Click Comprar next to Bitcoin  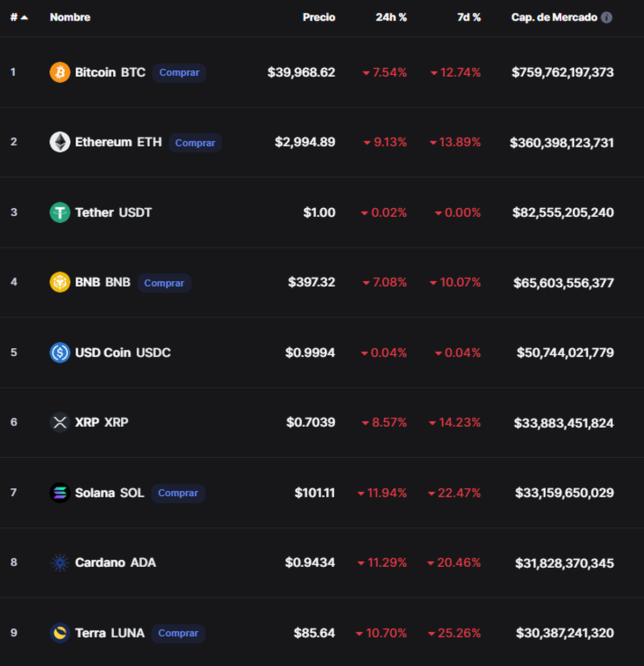point(179,72)
